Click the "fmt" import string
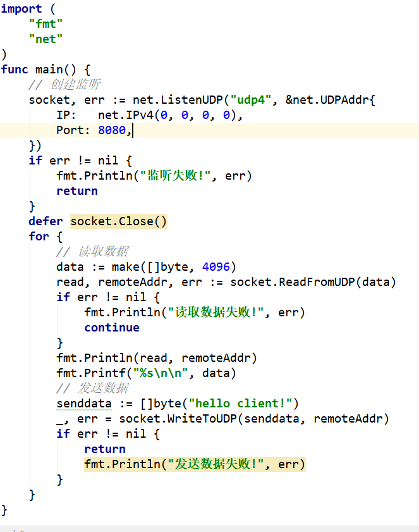This screenshot has height=532, width=419. [46, 24]
